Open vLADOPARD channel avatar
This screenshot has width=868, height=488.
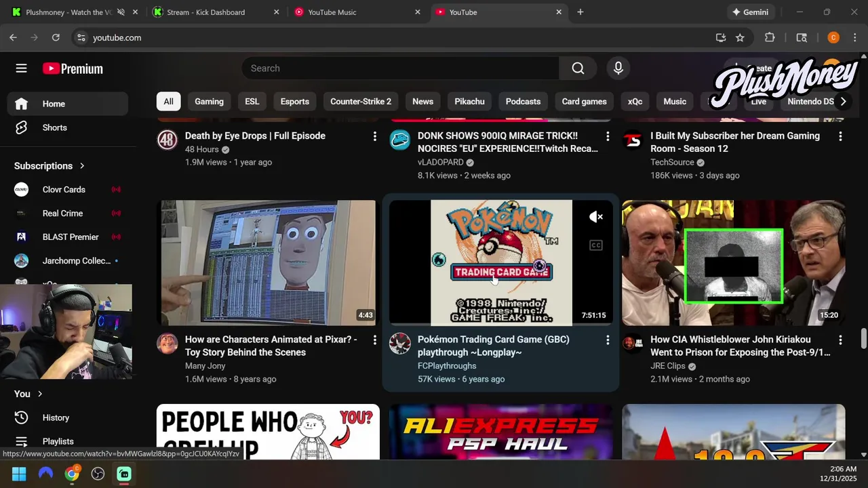point(399,140)
